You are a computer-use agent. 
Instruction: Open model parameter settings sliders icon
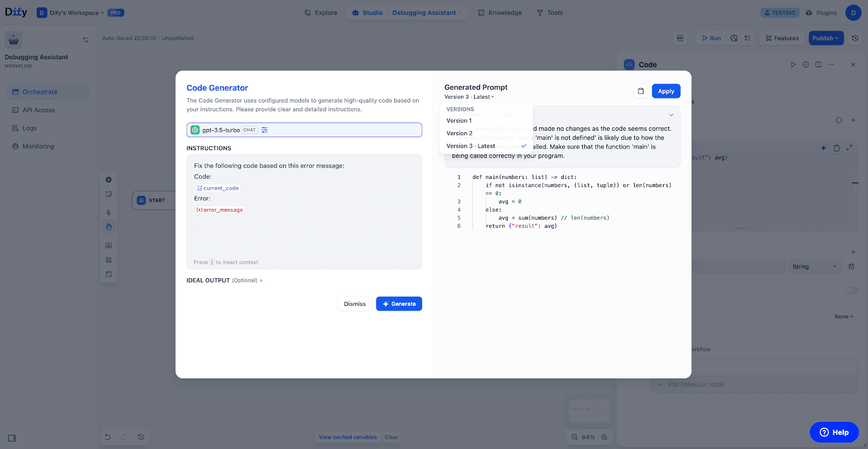point(265,130)
